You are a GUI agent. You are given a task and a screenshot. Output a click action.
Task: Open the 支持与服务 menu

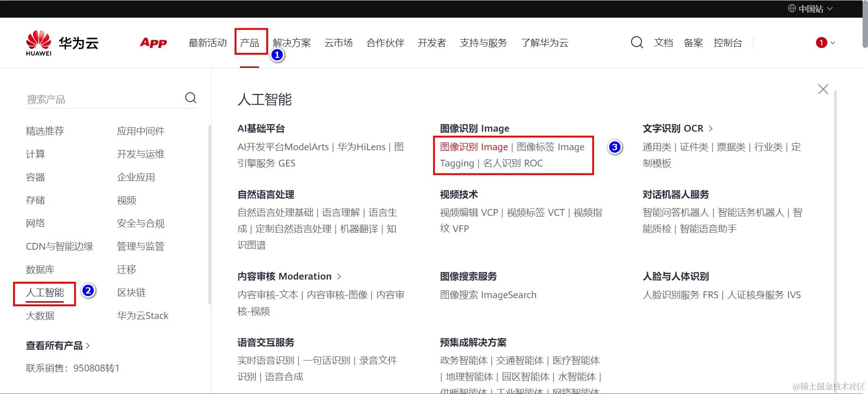coord(483,43)
